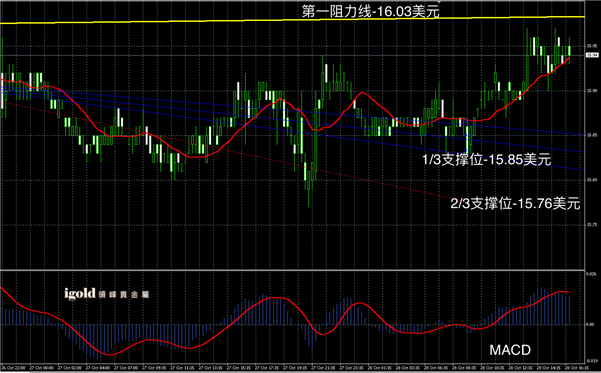Select the red MACD signal line trough
This screenshot has height=373, width=601.
110,354
